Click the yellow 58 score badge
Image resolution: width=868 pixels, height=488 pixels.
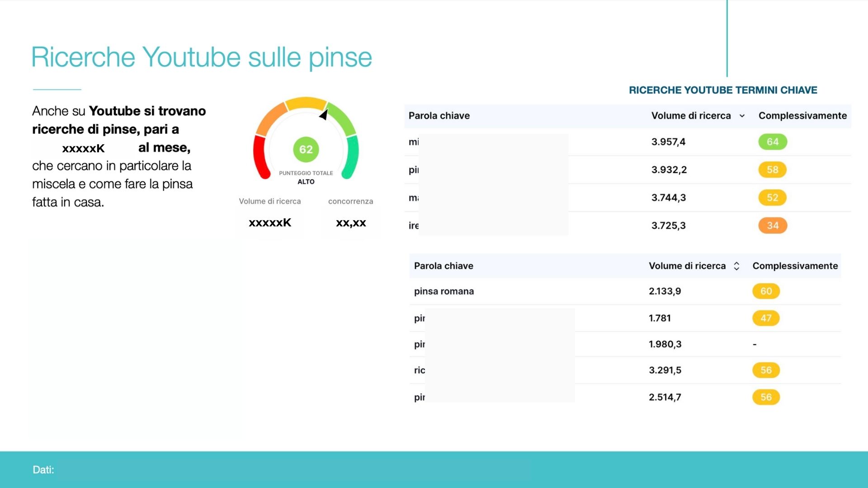click(772, 170)
